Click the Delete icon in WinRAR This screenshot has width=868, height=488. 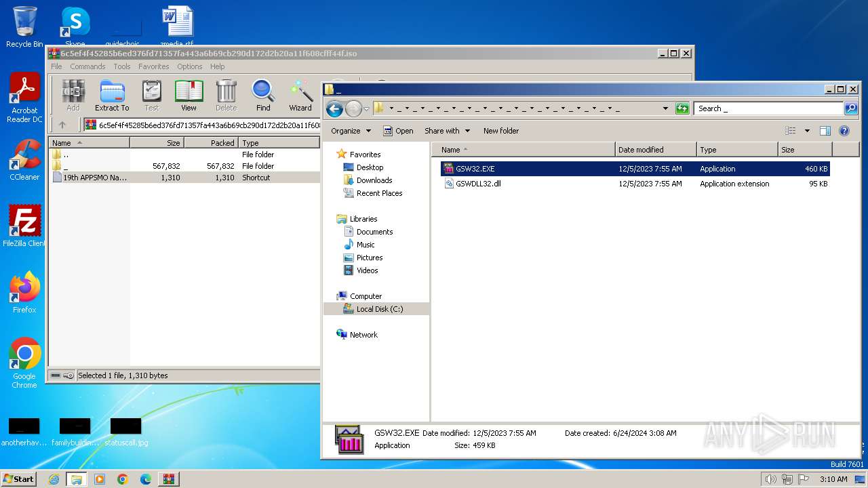[x=226, y=95]
